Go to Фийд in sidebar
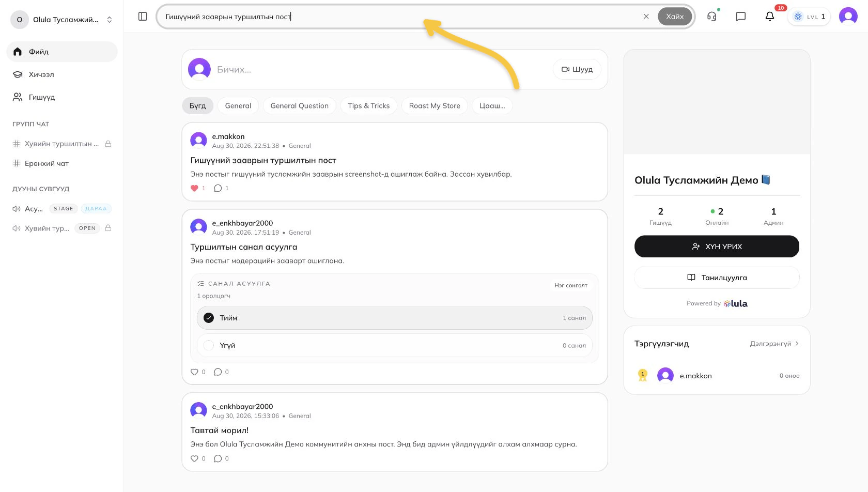The width and height of the screenshot is (868, 492). 62,52
